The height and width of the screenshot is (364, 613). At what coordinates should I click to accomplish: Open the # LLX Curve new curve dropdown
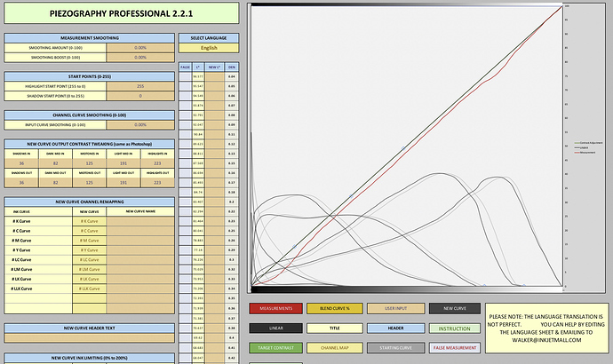[89, 289]
